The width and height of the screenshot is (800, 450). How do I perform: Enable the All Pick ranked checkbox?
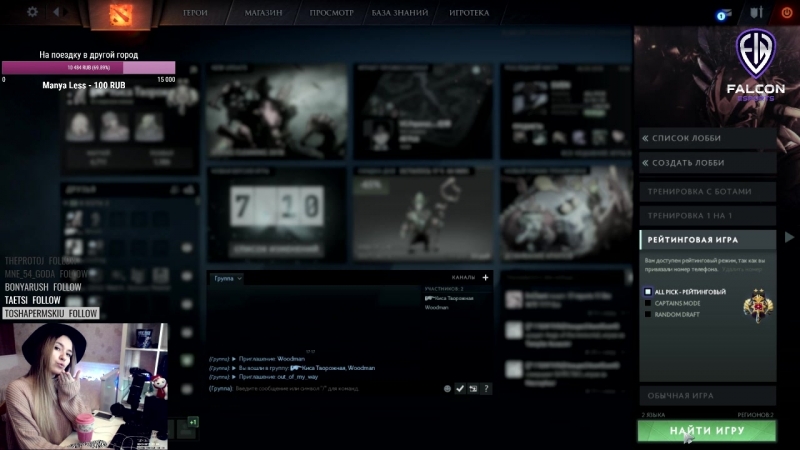(648, 291)
